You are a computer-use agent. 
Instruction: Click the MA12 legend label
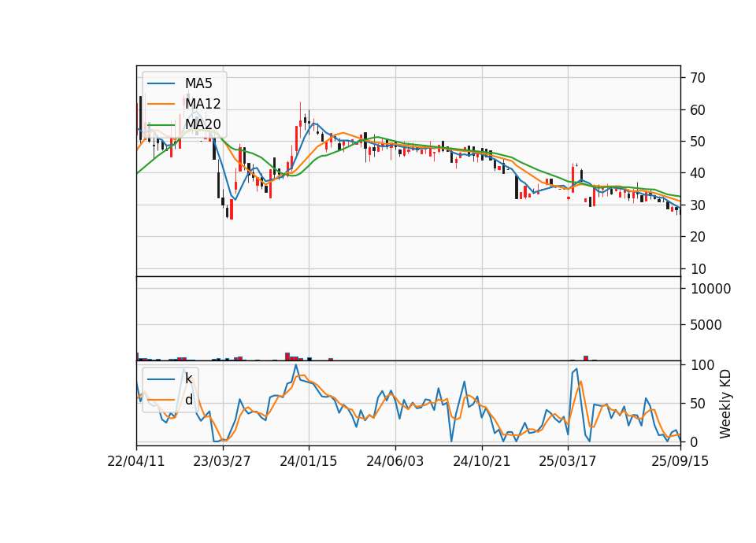(202, 104)
